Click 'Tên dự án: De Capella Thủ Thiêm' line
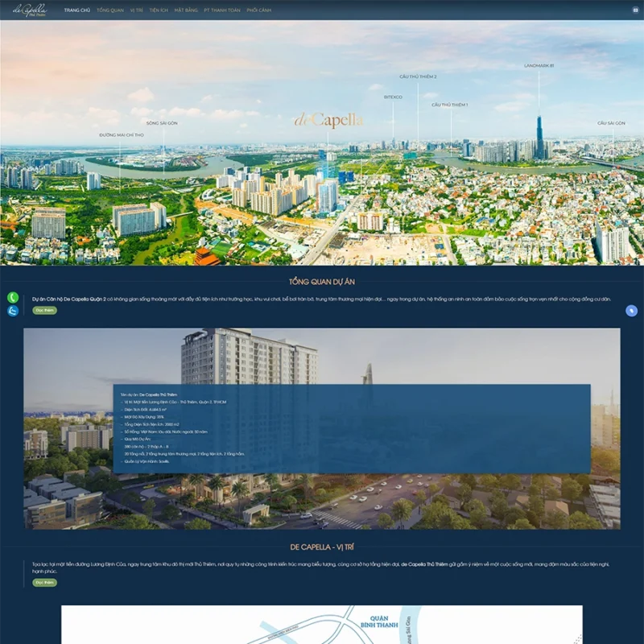This screenshot has height=644, width=644. tap(149, 394)
